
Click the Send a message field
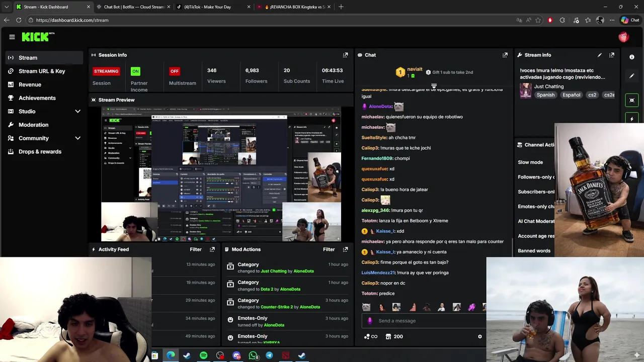(x=424, y=321)
